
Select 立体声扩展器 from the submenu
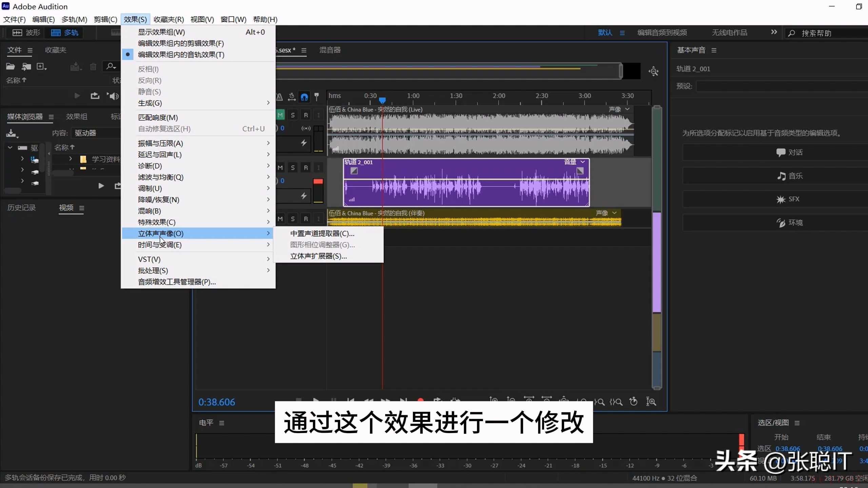coord(318,256)
